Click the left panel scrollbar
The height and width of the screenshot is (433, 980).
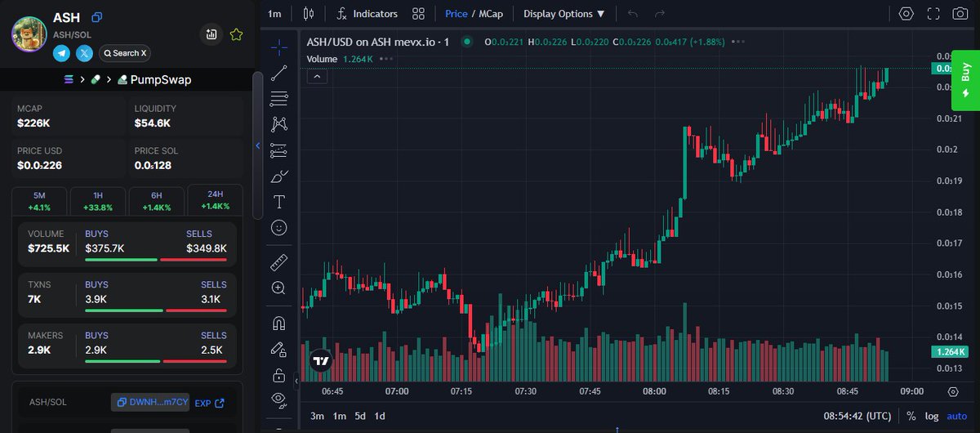click(257, 145)
